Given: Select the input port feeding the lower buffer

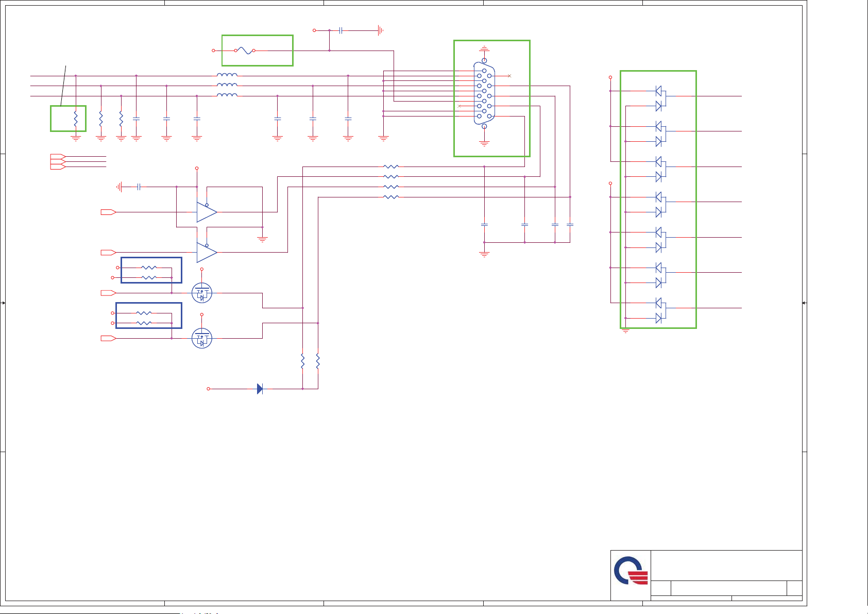Looking at the screenshot, I should point(108,252).
